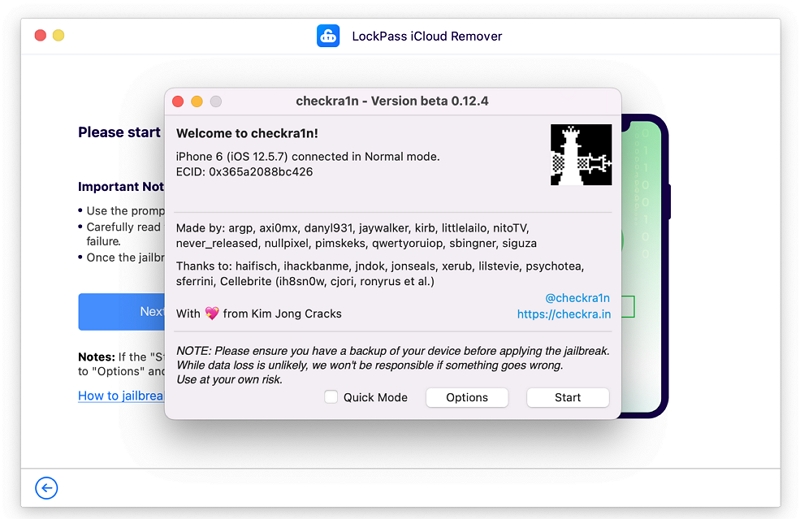800x519 pixels.
Task: Minimize the checkra1n window with yellow button
Action: pyautogui.click(x=197, y=102)
